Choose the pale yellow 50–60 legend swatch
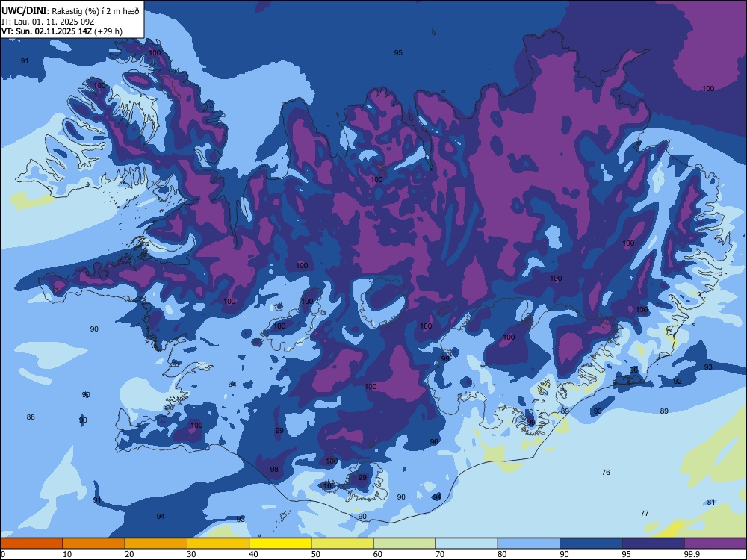This screenshot has width=747, height=560. click(x=342, y=544)
